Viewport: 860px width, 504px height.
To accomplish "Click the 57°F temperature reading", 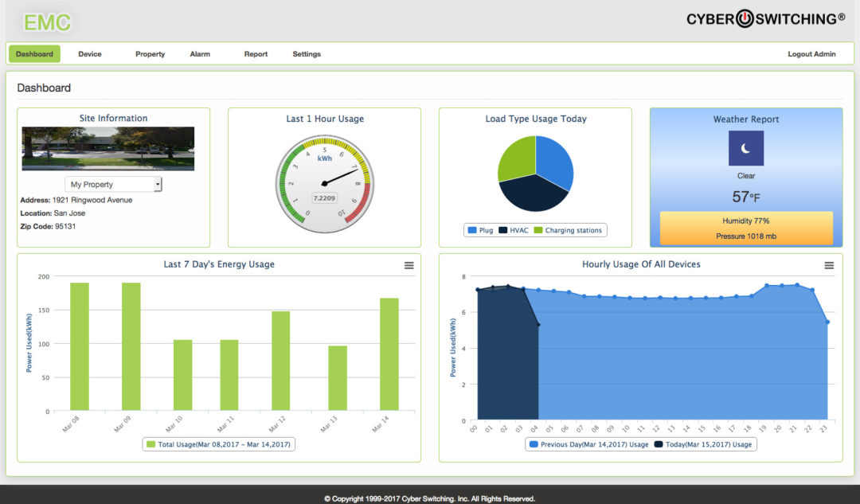I will 746,197.
